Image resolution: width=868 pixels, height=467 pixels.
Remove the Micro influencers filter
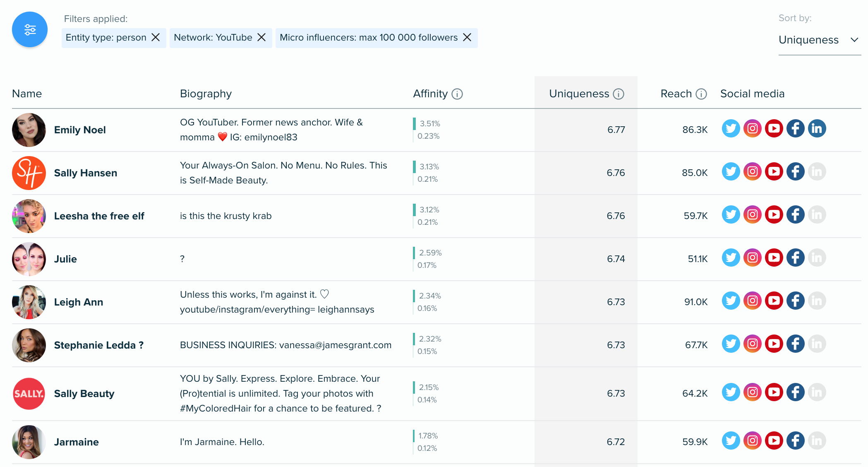[467, 38]
